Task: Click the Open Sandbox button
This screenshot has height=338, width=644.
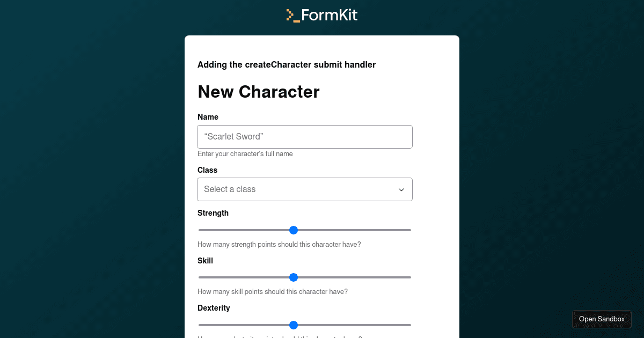Action: (x=602, y=319)
